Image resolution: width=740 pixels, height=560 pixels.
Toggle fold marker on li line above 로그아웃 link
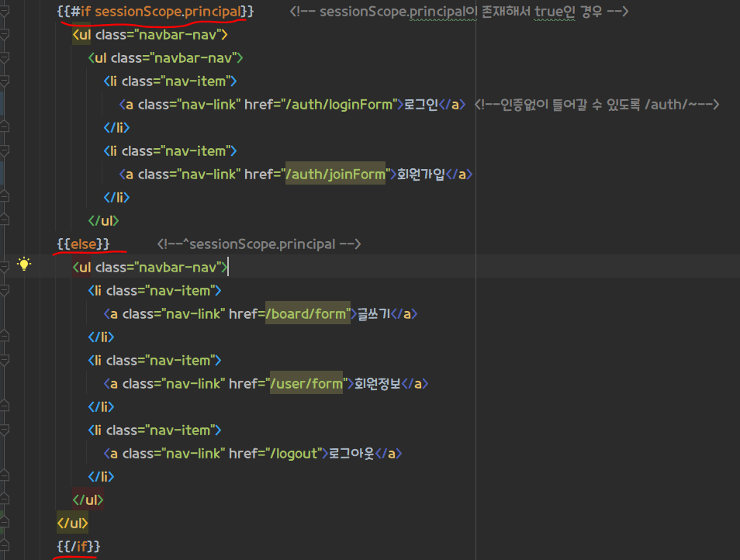pos(4,430)
